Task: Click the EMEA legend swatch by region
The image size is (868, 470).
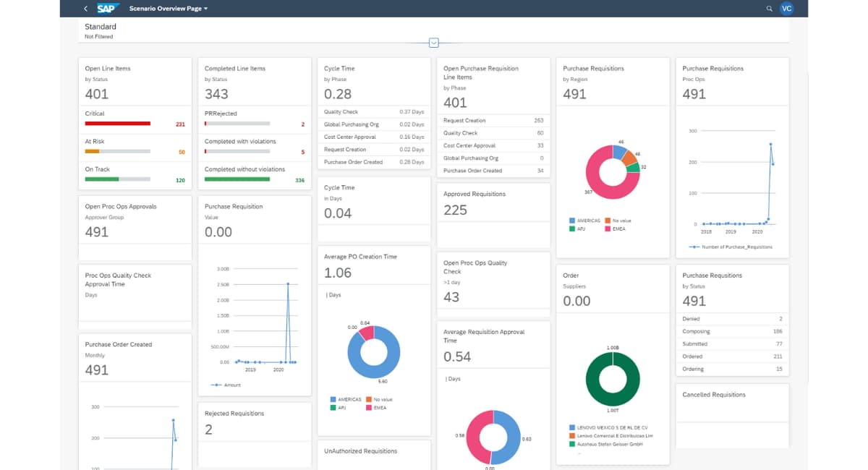Action: pyautogui.click(x=608, y=228)
